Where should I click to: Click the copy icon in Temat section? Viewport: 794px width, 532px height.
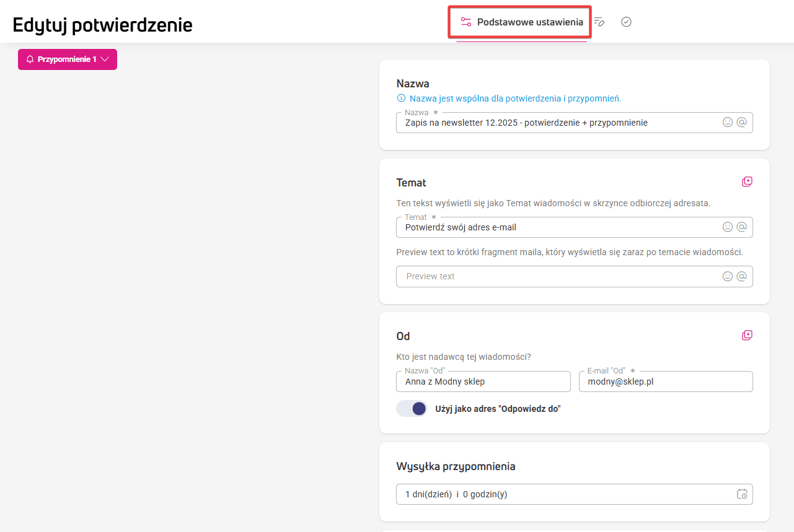[x=747, y=181]
